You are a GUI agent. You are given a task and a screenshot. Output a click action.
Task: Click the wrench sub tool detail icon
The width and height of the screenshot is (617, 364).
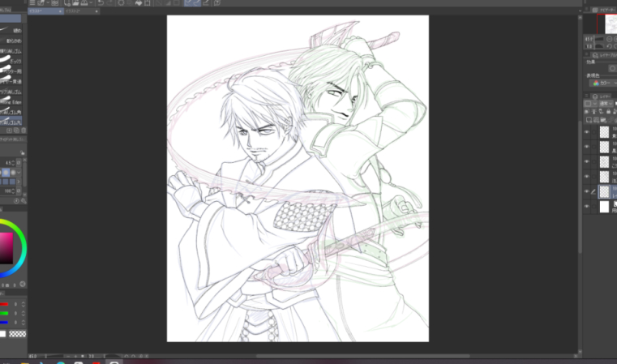(24, 201)
